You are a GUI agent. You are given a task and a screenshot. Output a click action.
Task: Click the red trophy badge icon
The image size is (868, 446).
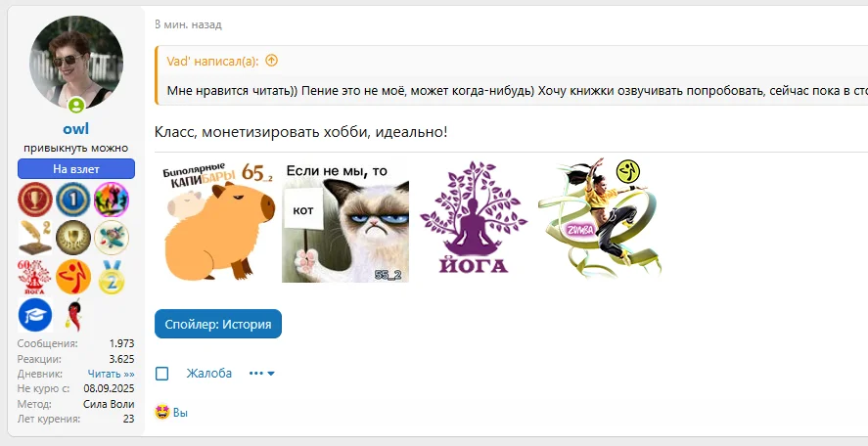pos(35,200)
